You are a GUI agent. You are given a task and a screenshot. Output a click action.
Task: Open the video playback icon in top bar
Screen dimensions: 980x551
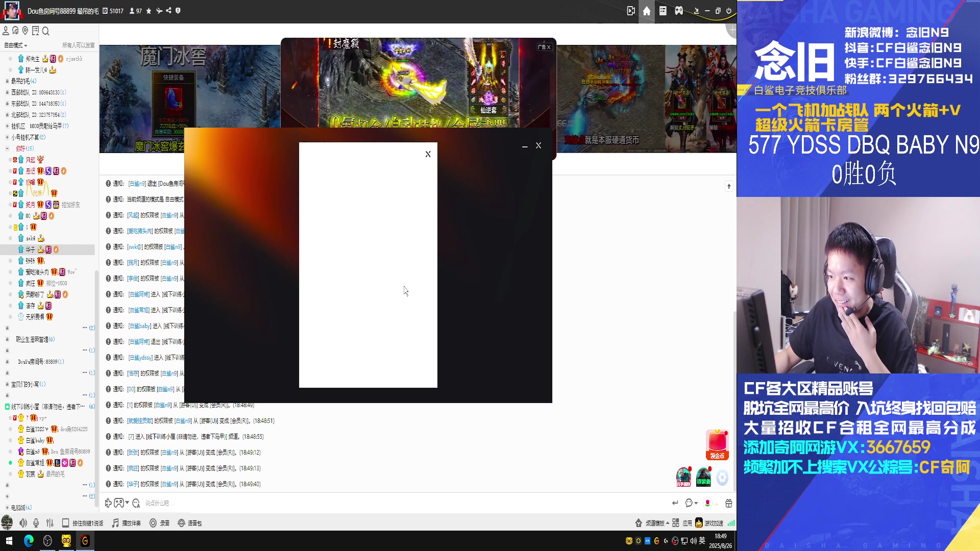pos(631,11)
